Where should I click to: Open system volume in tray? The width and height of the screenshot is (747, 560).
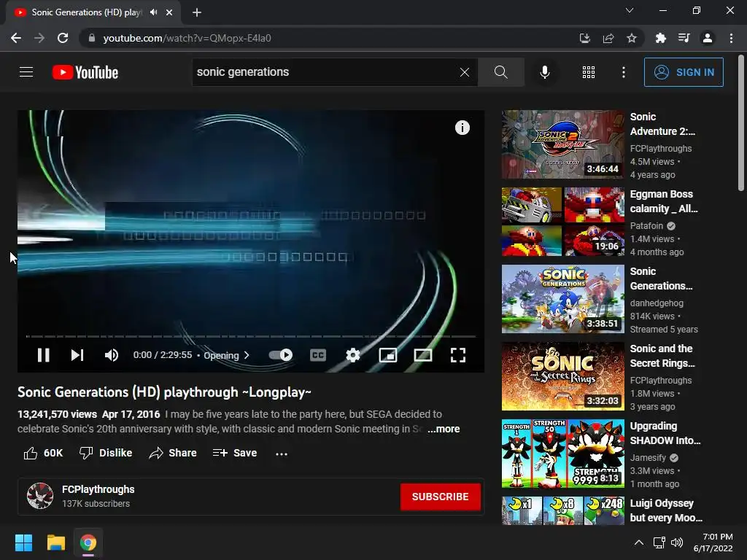click(x=676, y=542)
